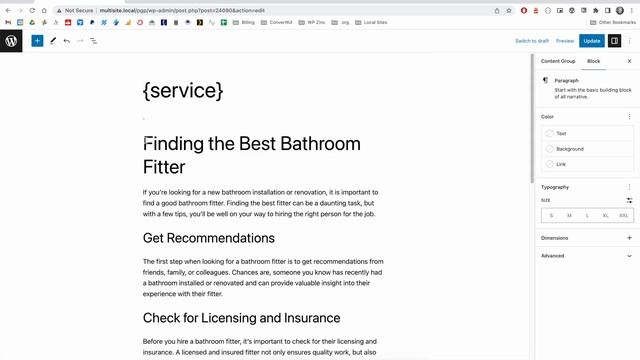Select font size M
Image resolution: width=640 pixels, height=360 pixels.
pos(569,216)
